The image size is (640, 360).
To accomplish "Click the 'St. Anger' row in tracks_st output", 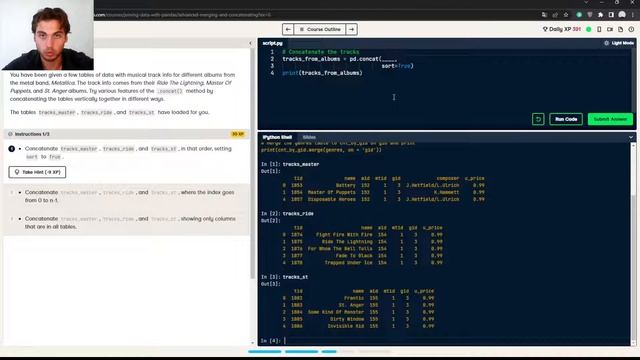I will (358, 305).
